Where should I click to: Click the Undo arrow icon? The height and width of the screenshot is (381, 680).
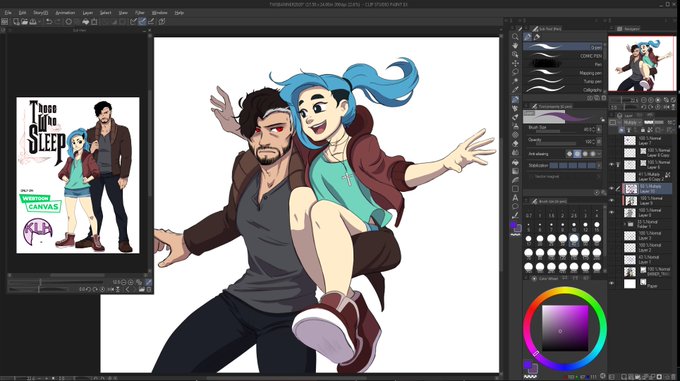click(x=49, y=21)
